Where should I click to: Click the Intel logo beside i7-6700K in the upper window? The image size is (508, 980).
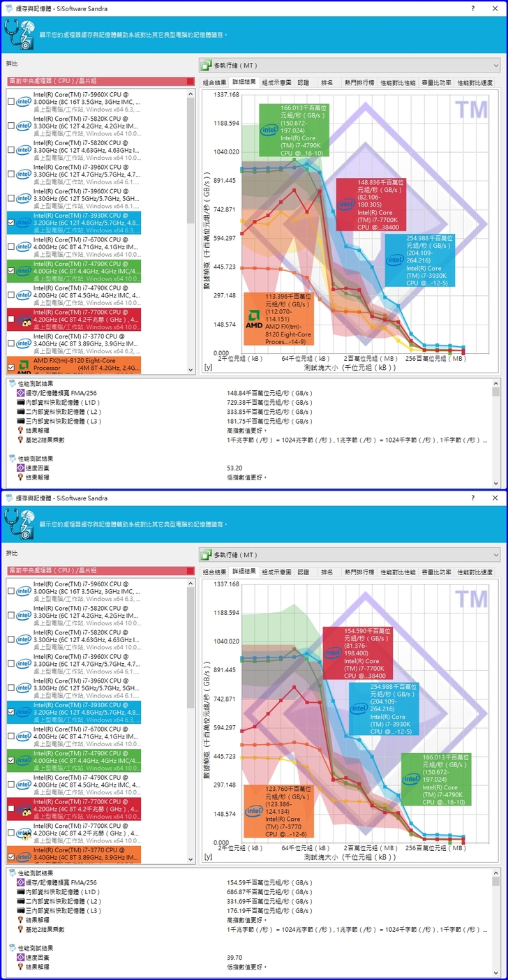[x=24, y=246]
